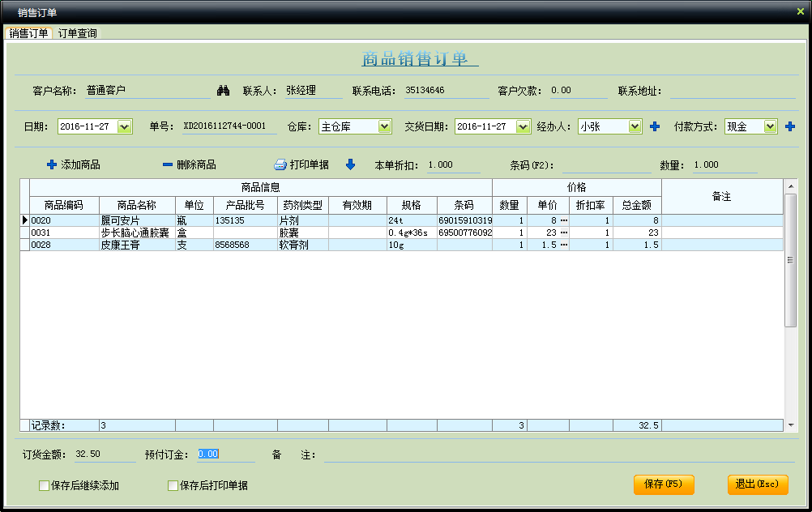The image size is (812, 512).
Task: Click the 本单折扣 input field
Action: coord(454,165)
